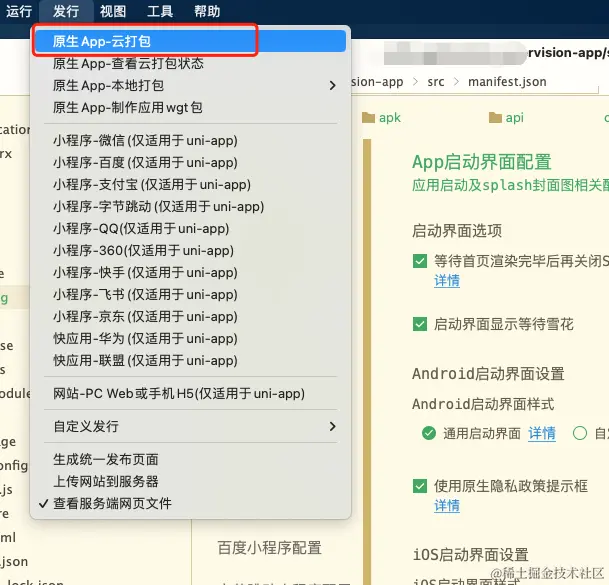Image resolution: width=609 pixels, height=585 pixels.
Task: Toggle 查看服务端网页文件 checked item
Action: pos(190,503)
